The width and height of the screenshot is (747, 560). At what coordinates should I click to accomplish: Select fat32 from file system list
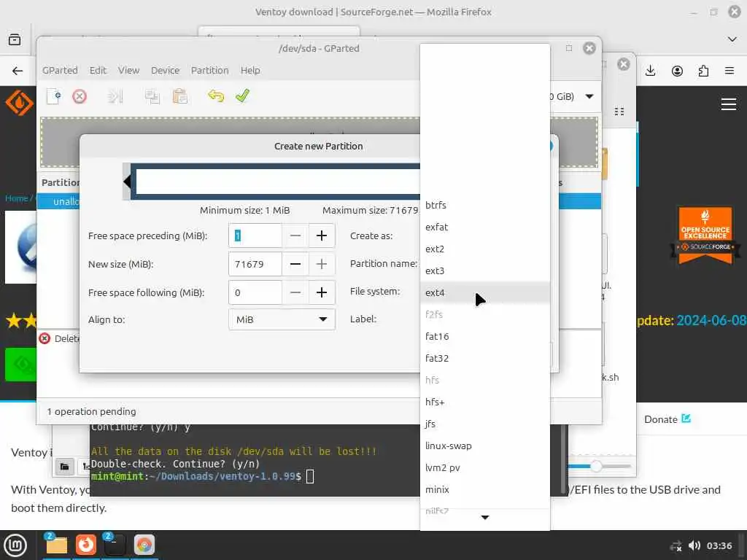click(x=485, y=359)
